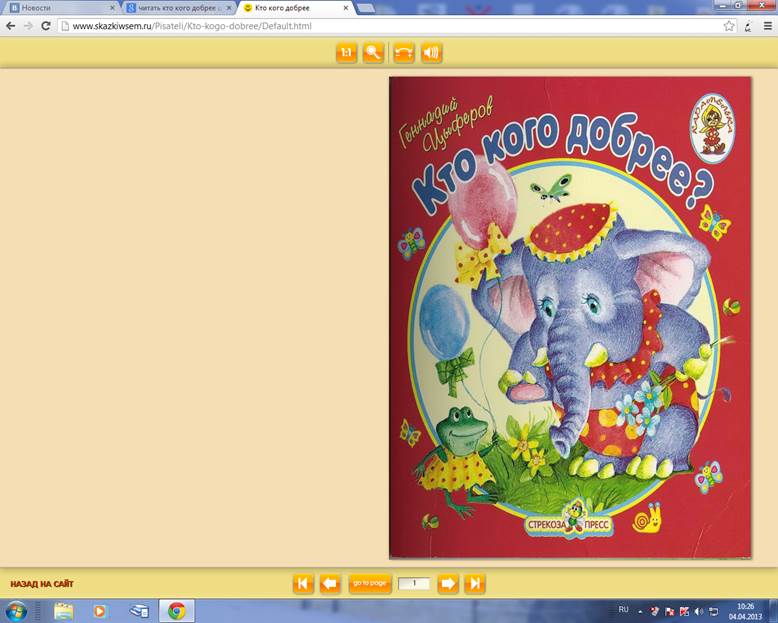Close the Кто кого добрее tab
Viewport: 778px width, 623px height.
346,8
